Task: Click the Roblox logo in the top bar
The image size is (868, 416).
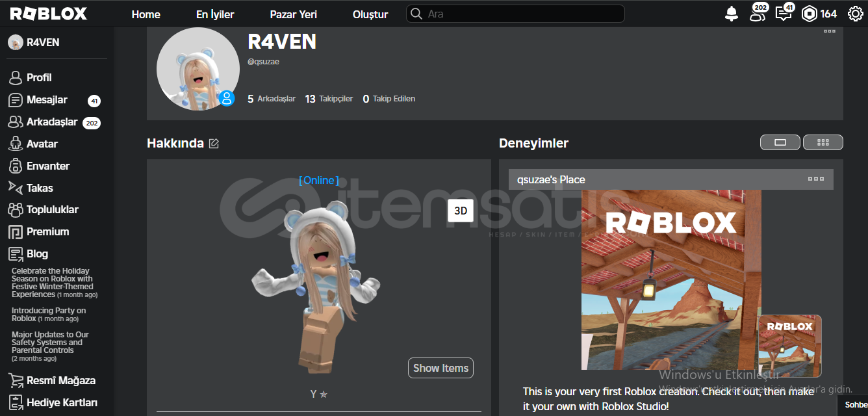Action: point(48,14)
